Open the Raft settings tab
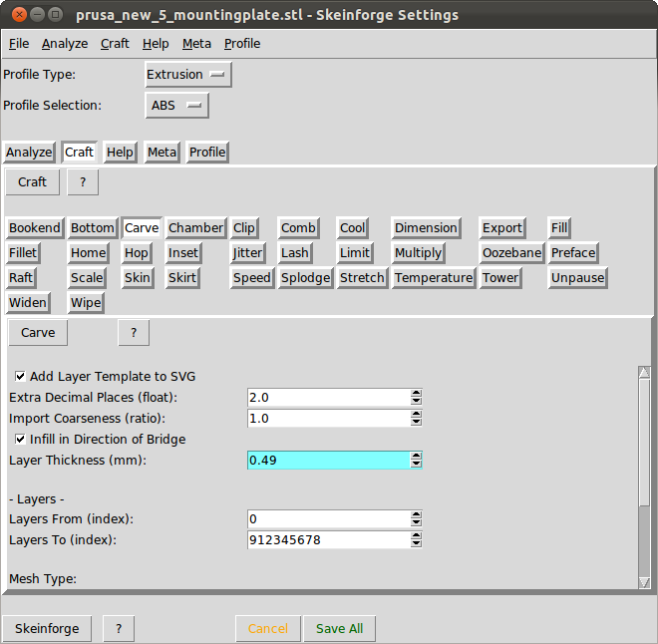Image resolution: width=658 pixels, height=644 pixels. 21,278
